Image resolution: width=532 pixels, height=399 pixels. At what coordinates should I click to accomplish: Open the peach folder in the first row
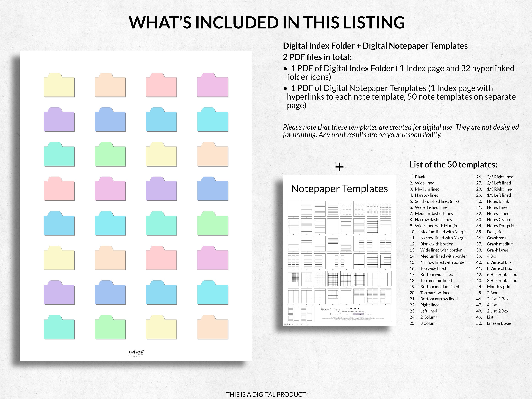pyautogui.click(x=110, y=85)
